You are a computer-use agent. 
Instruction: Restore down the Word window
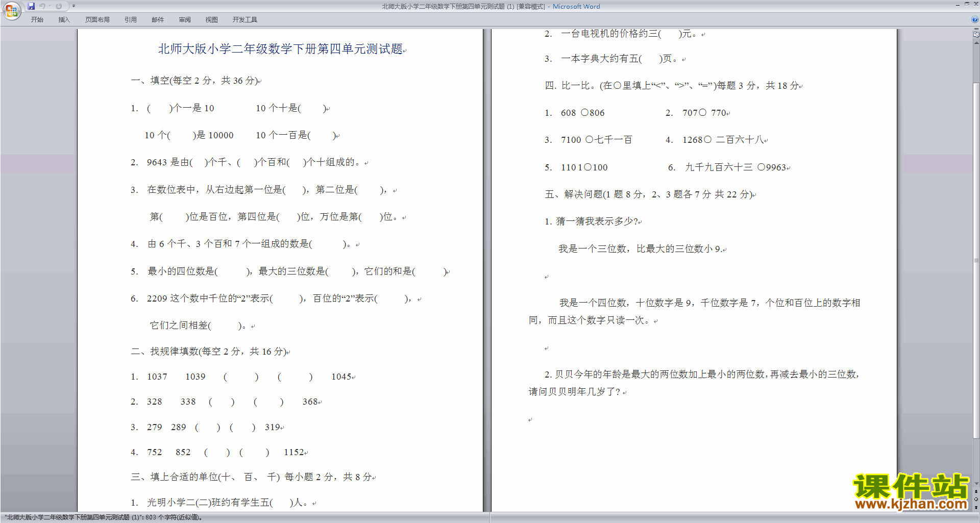coord(967,5)
